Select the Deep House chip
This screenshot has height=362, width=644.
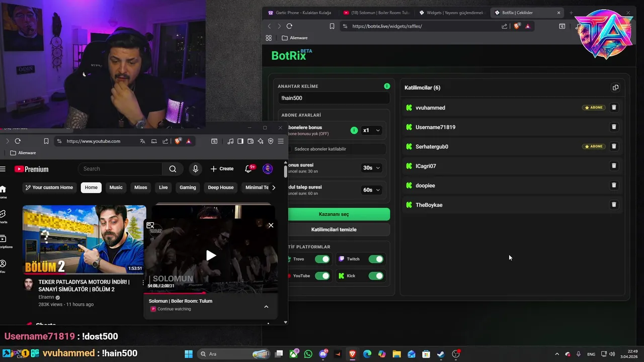click(x=220, y=188)
